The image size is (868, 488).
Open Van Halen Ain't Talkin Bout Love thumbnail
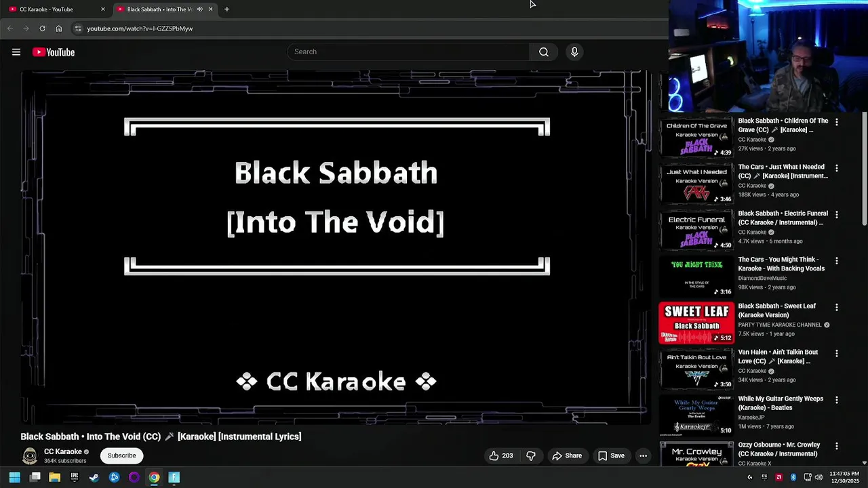[696, 369]
